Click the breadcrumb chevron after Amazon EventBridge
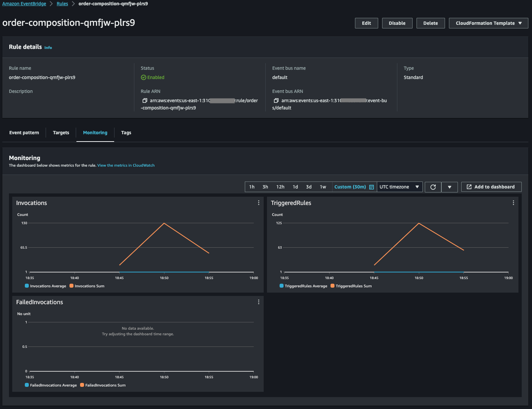The image size is (532, 409). coord(51,4)
